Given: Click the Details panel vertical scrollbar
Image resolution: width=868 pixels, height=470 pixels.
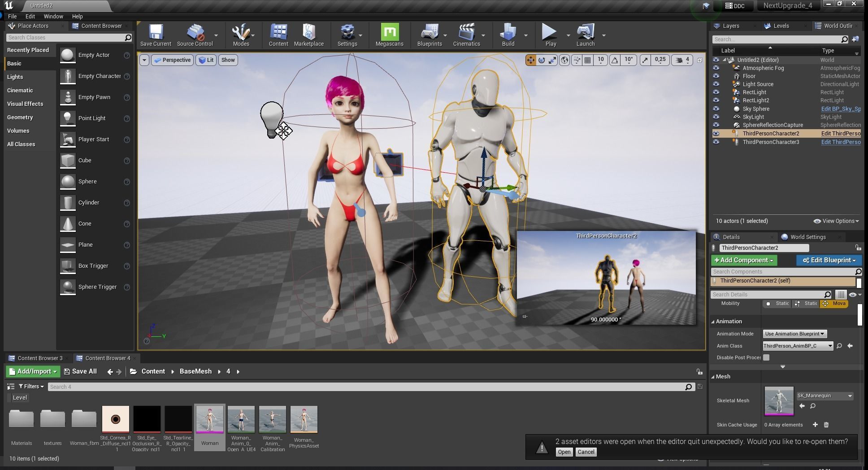Looking at the screenshot, I should tap(859, 315).
